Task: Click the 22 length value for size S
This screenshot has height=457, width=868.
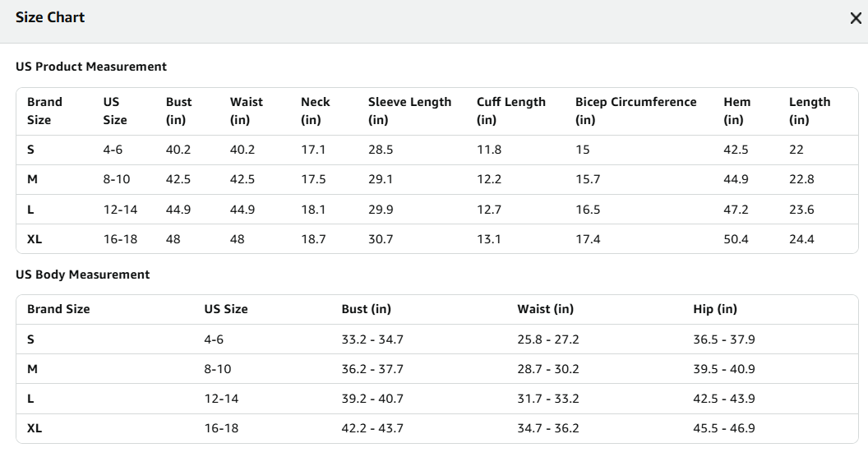Action: 796,150
